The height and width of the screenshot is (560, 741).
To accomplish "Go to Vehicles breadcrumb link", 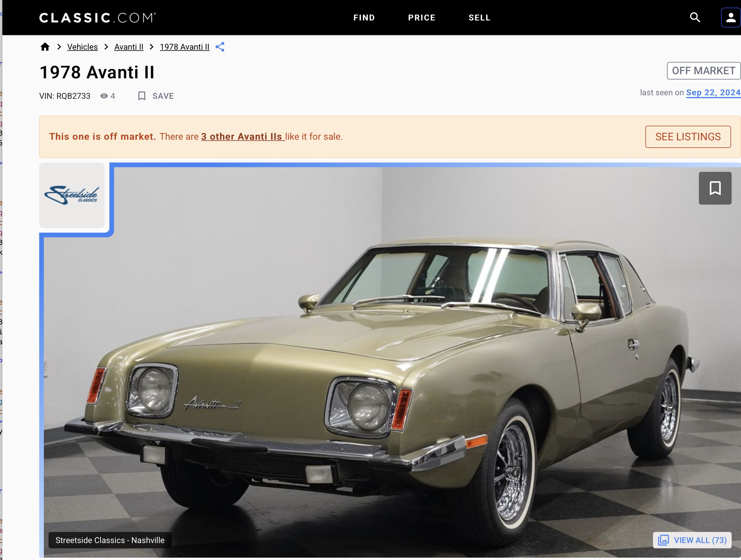I will click(82, 47).
